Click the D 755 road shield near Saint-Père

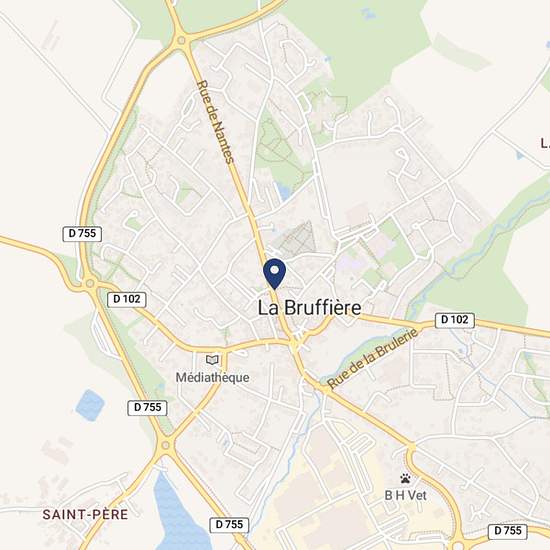pyautogui.click(x=147, y=408)
